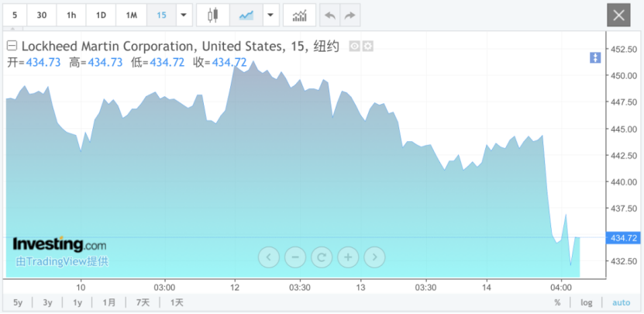Set range to 1天

pos(177,303)
